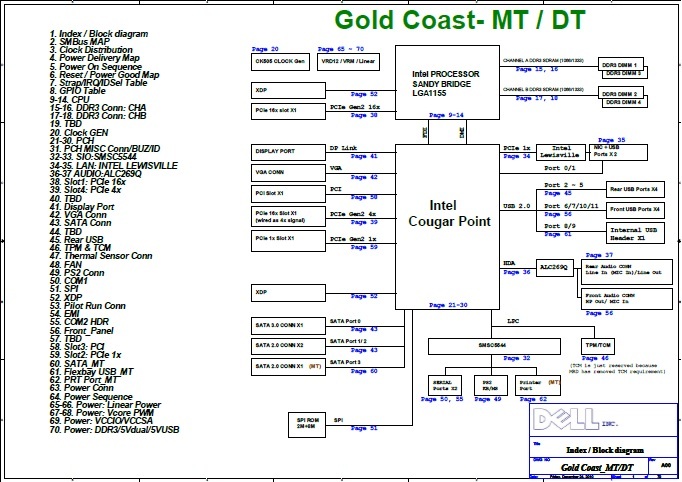Select index row '31. PCH MISC Conn/BUZ/ID'

coord(105,149)
